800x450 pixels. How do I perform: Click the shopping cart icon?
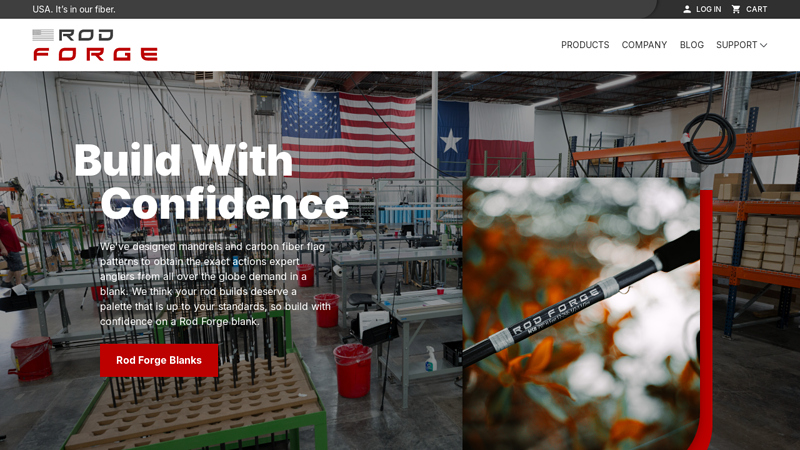coord(736,9)
